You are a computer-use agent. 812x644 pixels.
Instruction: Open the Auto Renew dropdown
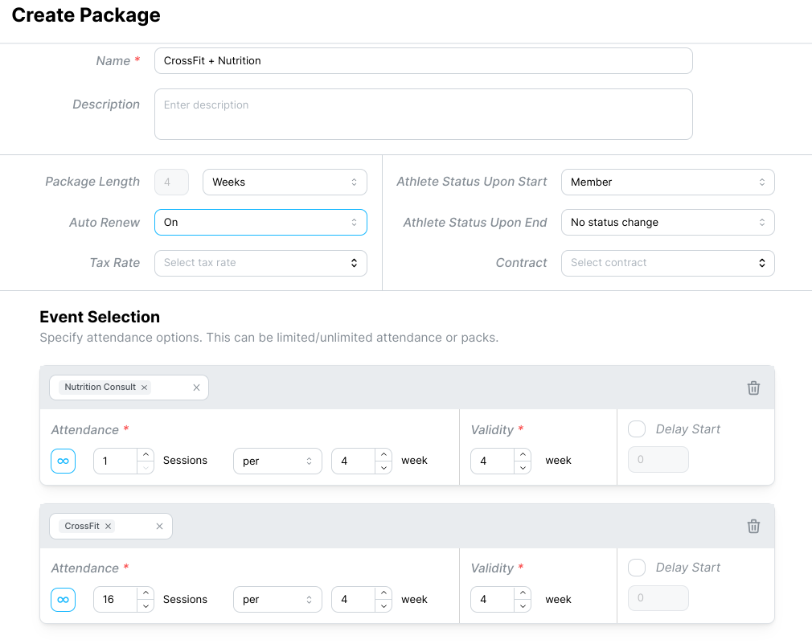coord(260,222)
